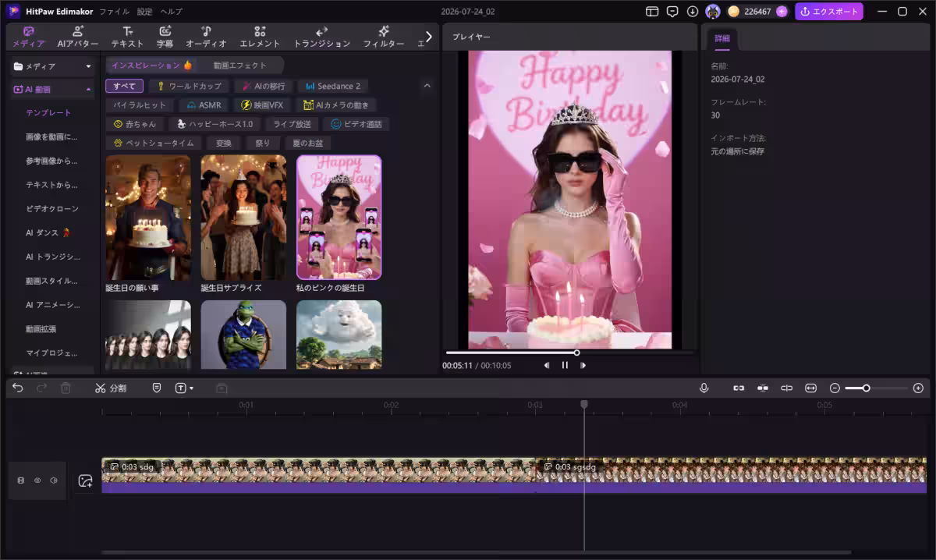Click the timeline zoom slider handle
936x560 pixels.
coord(866,388)
